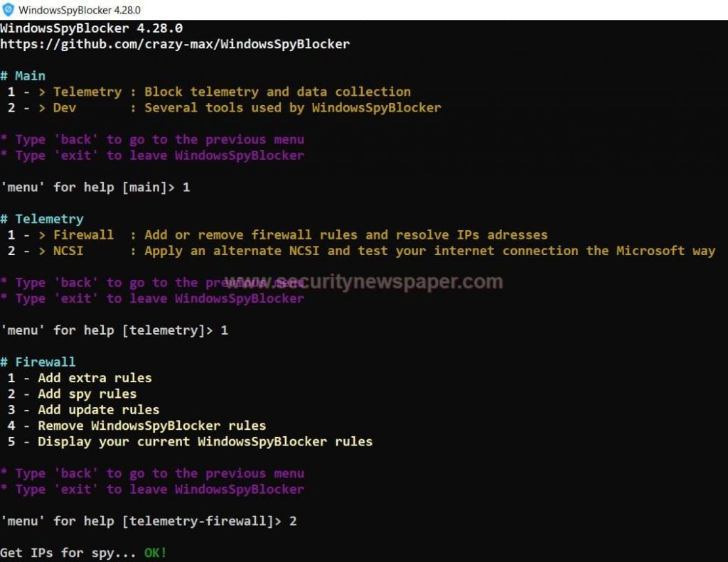728x562 pixels.
Task: Select the 'Dev : Several tools used' line
Action: tap(224, 108)
